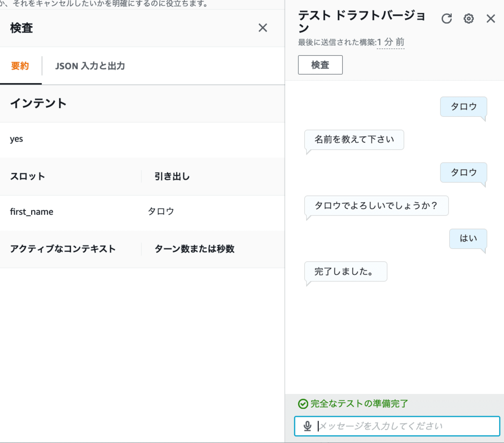This screenshot has width=504, height=443.
Task: Click the green check status icon
Action: tap(303, 404)
